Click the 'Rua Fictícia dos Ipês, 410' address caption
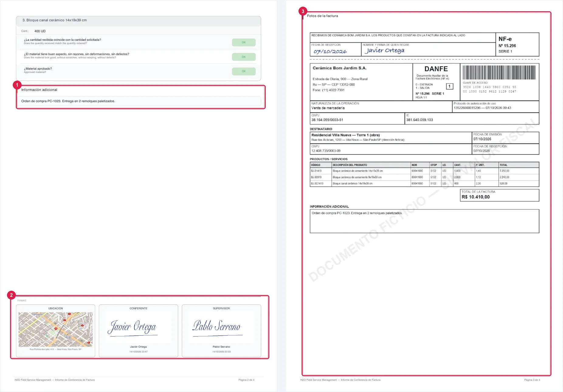This screenshot has height=392, width=563. point(56,349)
